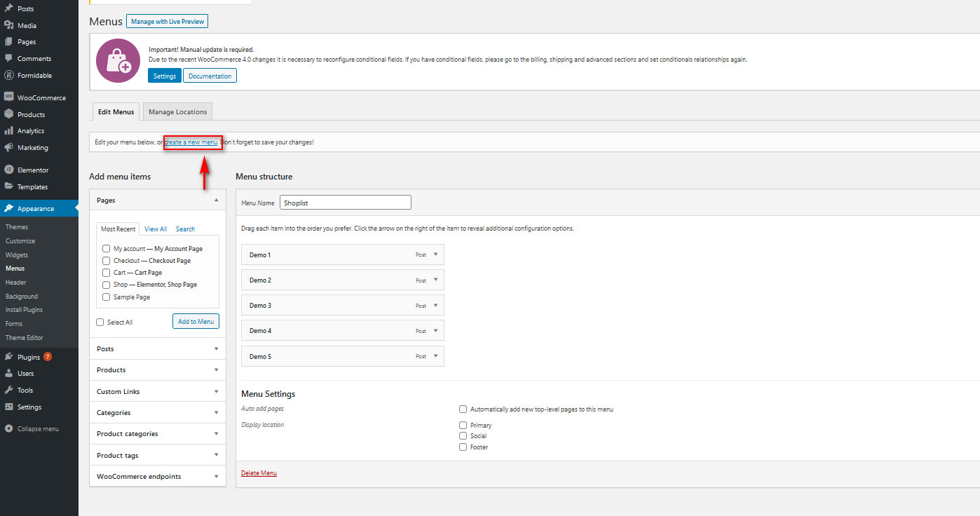Select the Most Recent pages tab
This screenshot has width=980, height=516.
point(118,229)
